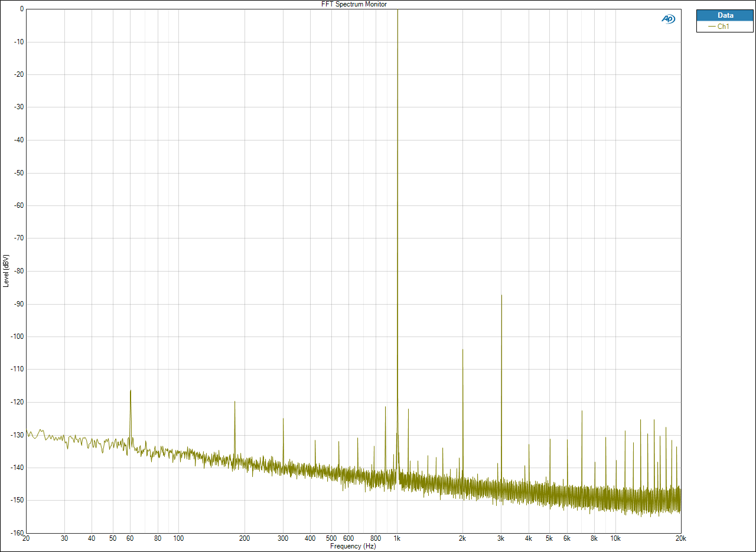Screen dimensions: 756x552
Task: Click the 3k frequency tick label
Action: coord(501,538)
